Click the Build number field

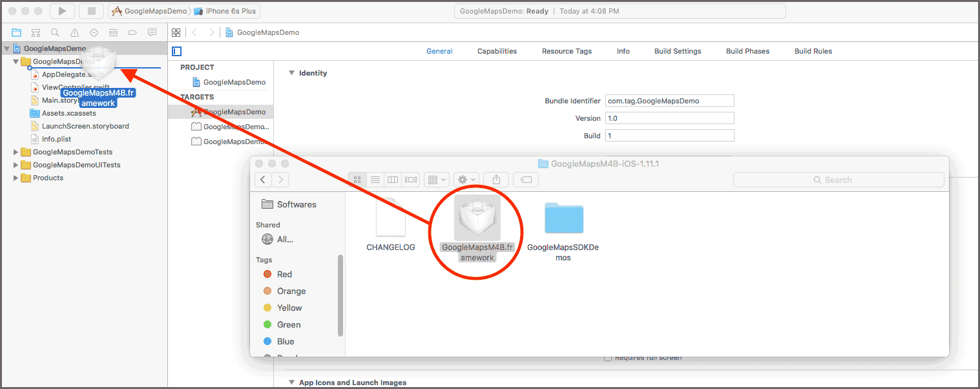click(669, 136)
